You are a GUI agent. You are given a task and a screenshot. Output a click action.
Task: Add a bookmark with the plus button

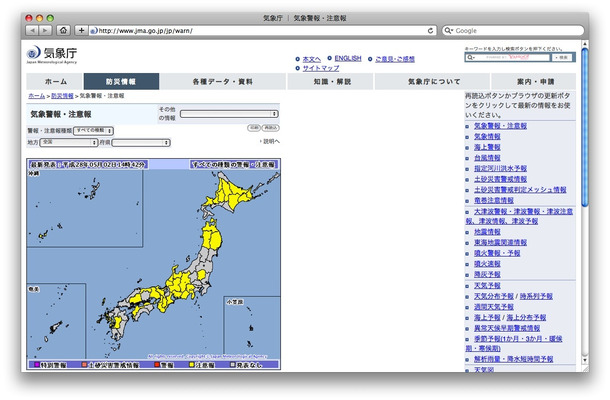(81, 30)
